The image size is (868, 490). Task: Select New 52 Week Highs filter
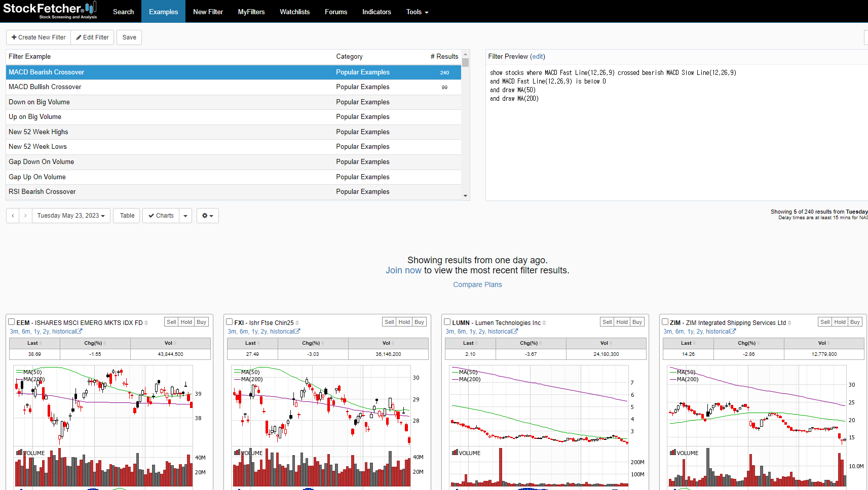click(x=234, y=132)
